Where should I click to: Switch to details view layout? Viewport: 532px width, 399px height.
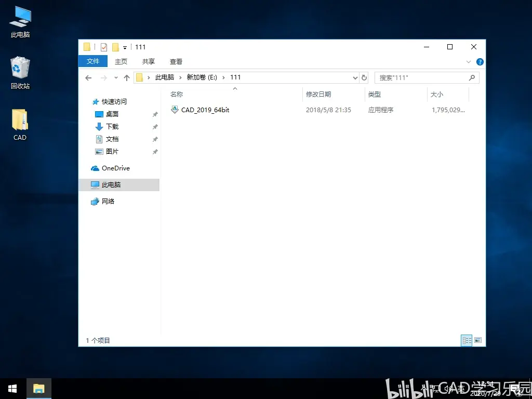tap(467, 340)
